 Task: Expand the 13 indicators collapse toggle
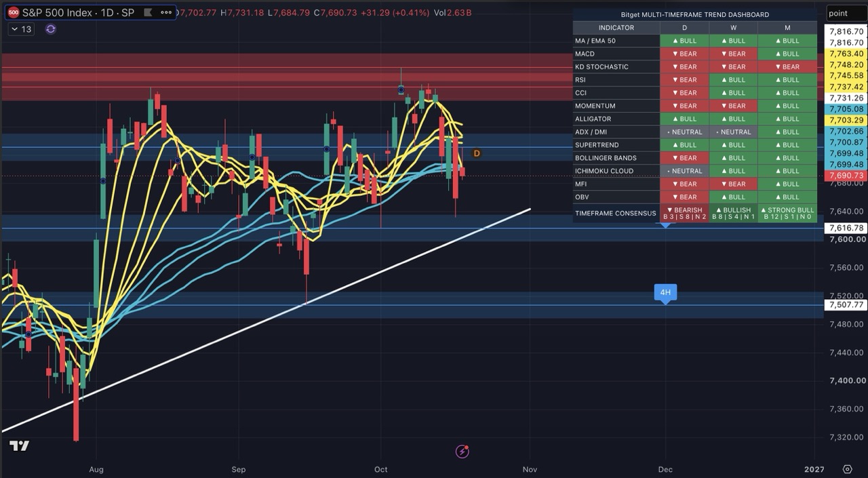(x=21, y=29)
